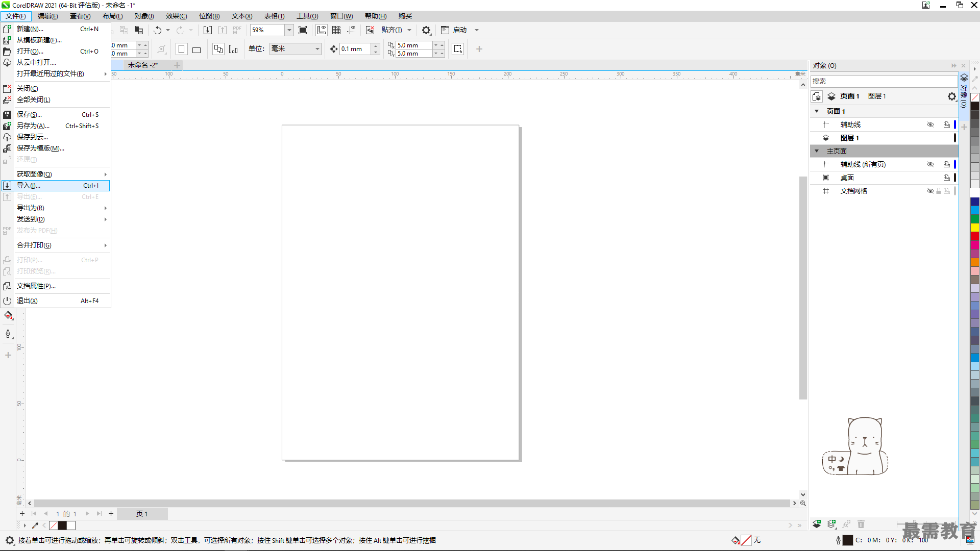Open the 编辑(E) menu
The image size is (980, 551).
coord(47,16)
